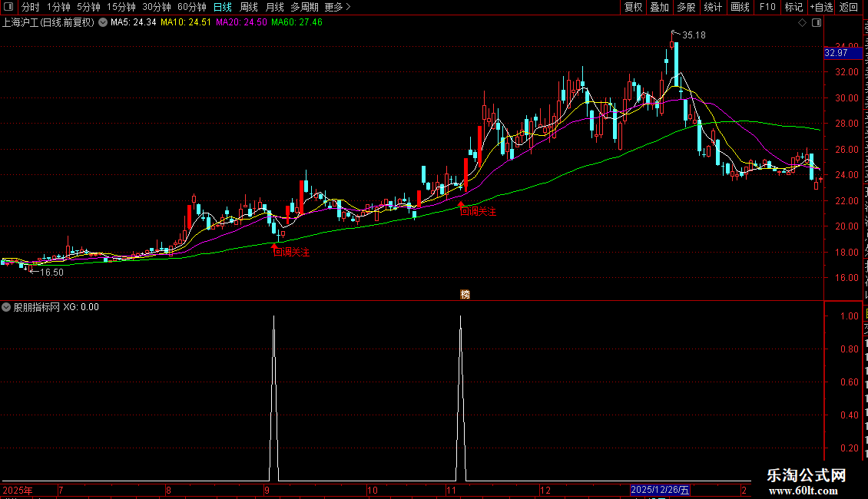868x499 pixels.
Task: Open dropdown beside 上海沪工 chart title
Action: [103, 23]
